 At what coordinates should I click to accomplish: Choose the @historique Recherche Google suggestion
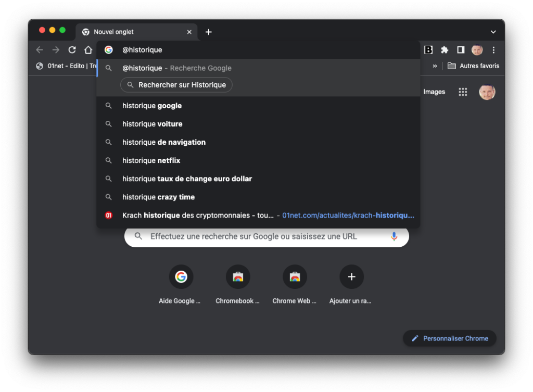coord(258,68)
